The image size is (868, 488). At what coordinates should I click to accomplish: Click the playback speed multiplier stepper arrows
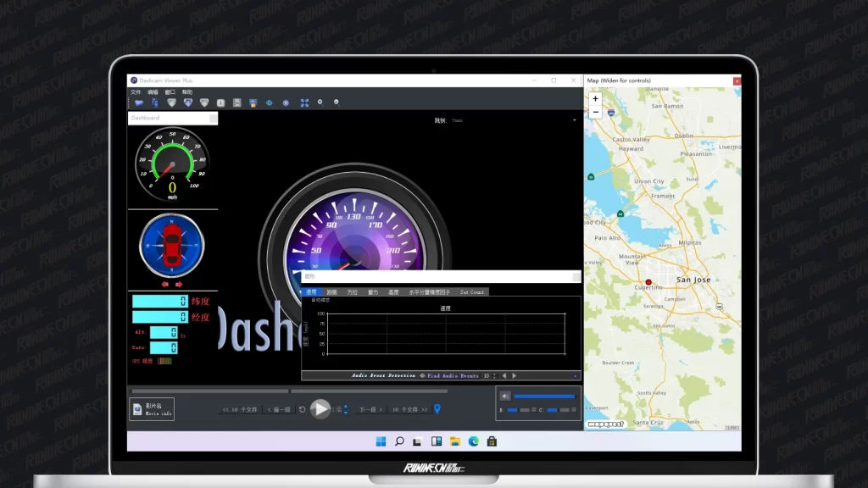(346, 409)
